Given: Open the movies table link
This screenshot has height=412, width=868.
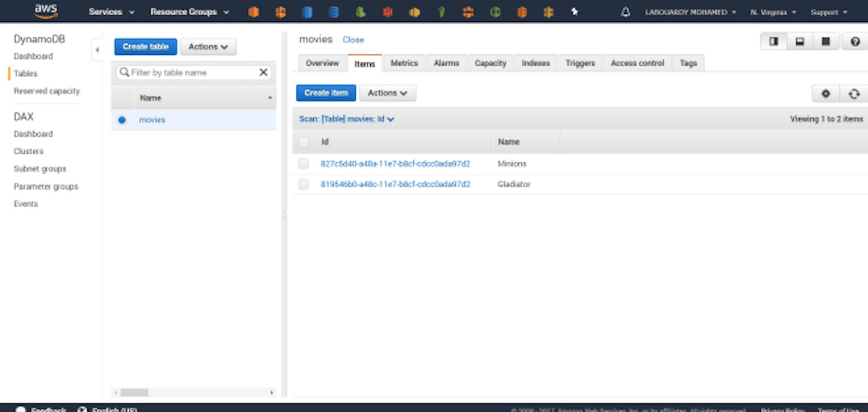Looking at the screenshot, I should pos(152,120).
